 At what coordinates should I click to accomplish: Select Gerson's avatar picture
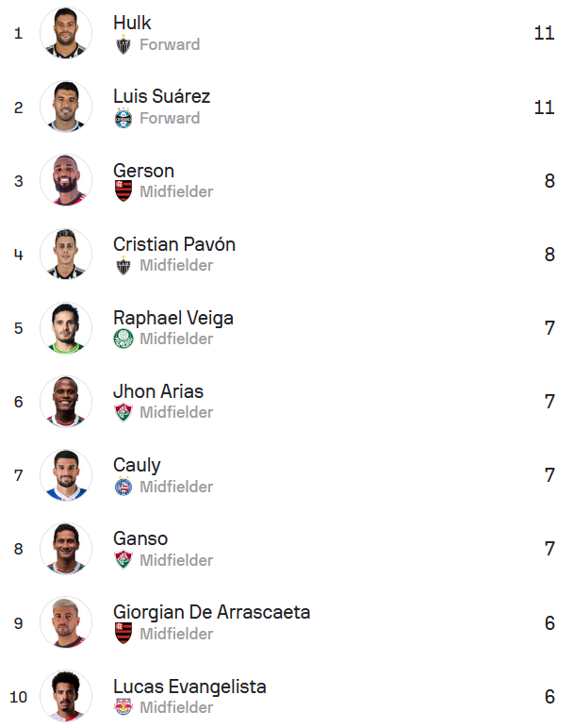pos(66,180)
